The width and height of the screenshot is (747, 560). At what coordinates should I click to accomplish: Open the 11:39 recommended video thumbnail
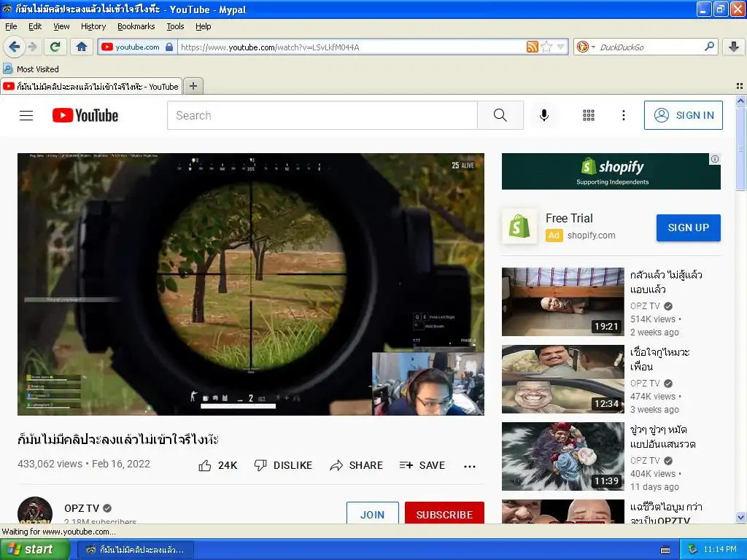click(562, 456)
